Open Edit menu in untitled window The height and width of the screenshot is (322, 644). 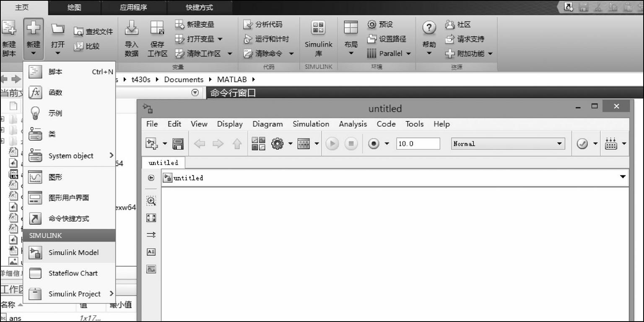(x=174, y=124)
